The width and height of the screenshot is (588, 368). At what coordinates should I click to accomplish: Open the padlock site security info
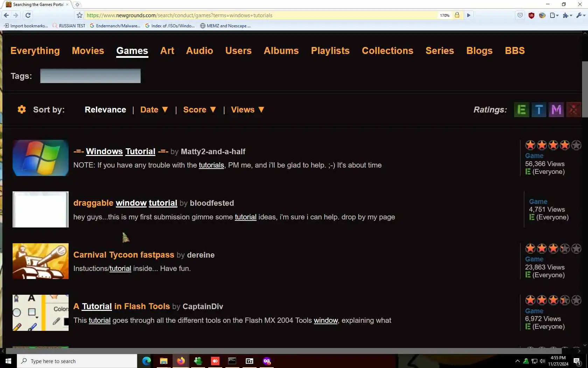(457, 15)
